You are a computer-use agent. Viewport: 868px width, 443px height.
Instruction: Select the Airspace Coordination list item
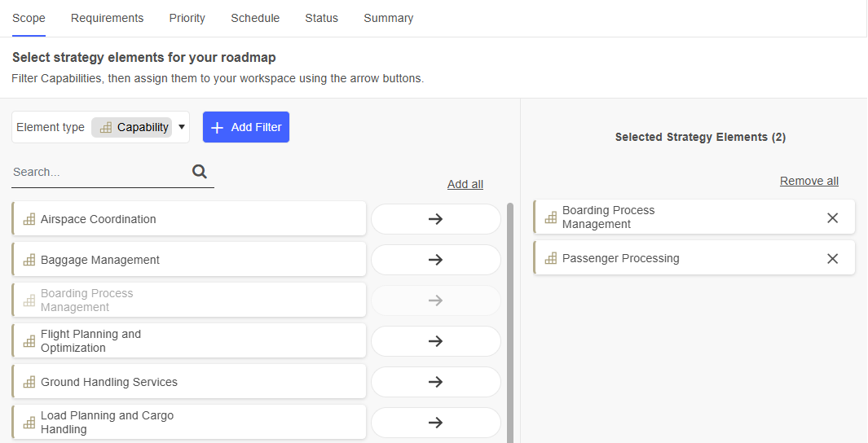coord(189,219)
